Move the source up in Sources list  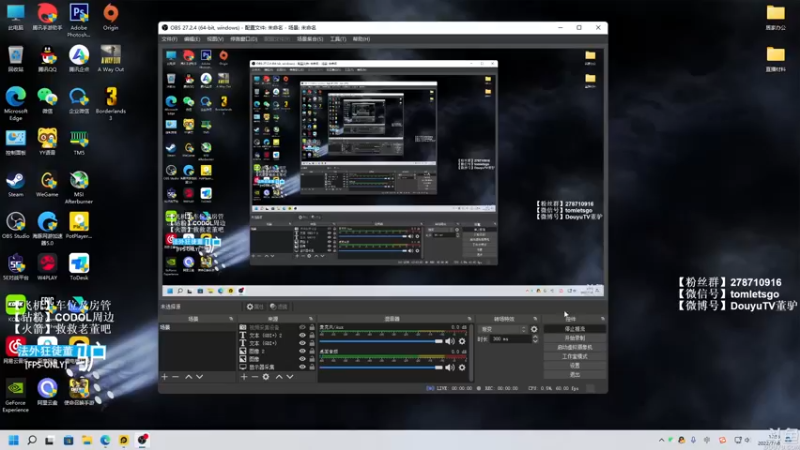click(279, 377)
